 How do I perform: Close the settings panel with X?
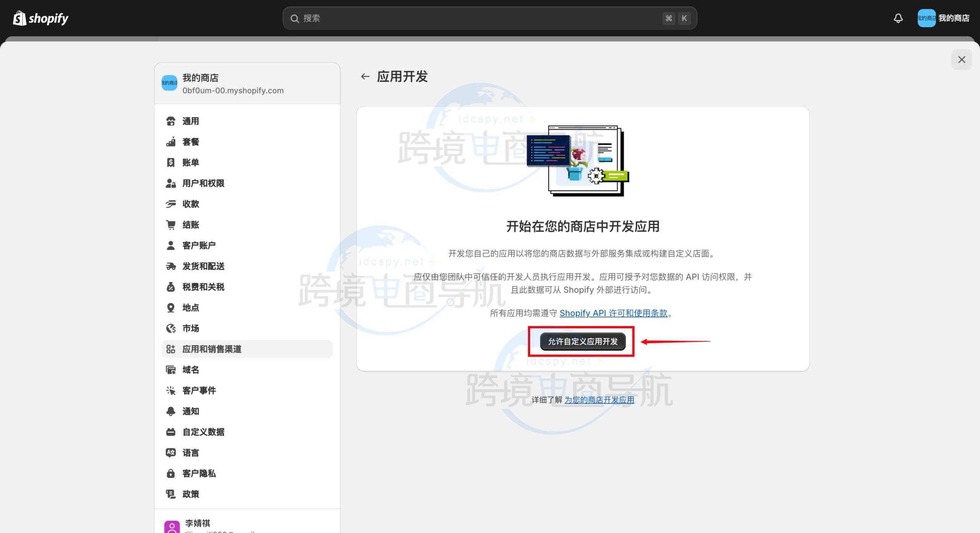tap(961, 60)
